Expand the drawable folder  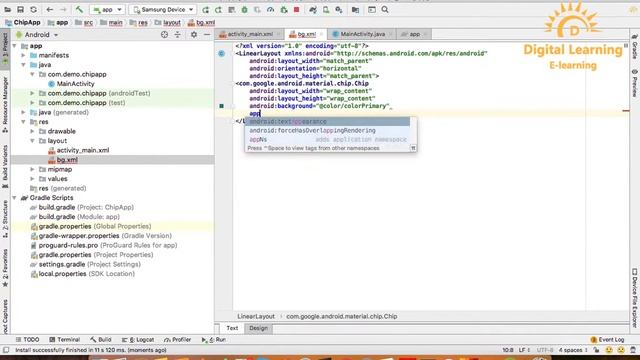(33, 131)
